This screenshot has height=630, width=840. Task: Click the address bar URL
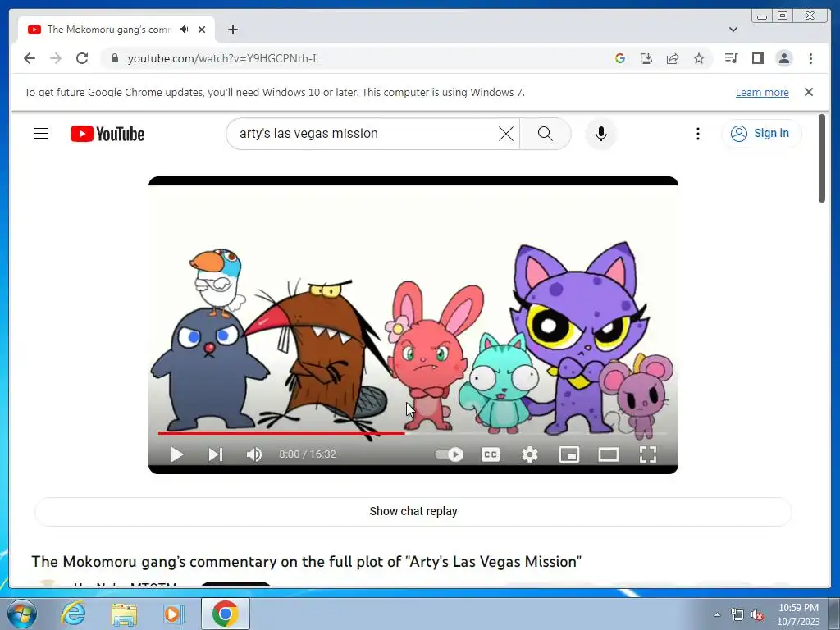pos(221,58)
